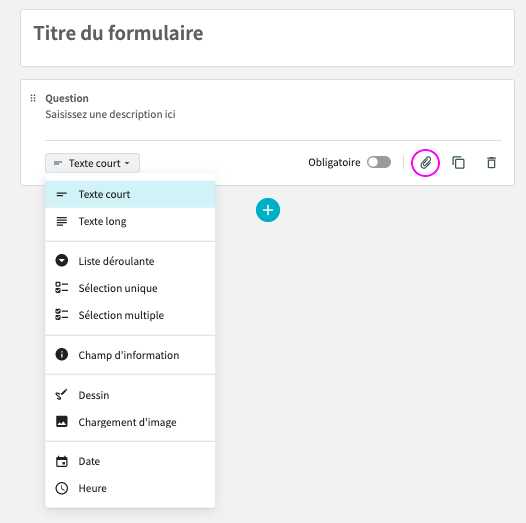The width and height of the screenshot is (526, 523).
Task: Click the paperclip attachment icon
Action: click(x=425, y=163)
